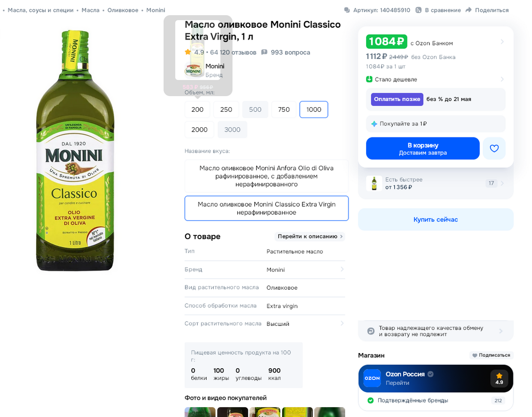This screenshot has height=417, width=532.
Task: Expand the Ozon Bank price details chevron
Action: coord(502,42)
